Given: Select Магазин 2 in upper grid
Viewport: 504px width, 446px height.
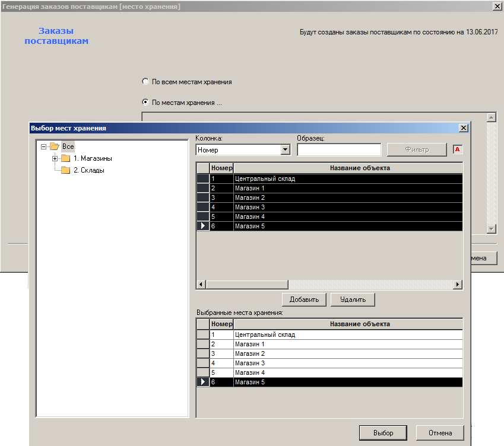Looking at the screenshot, I should (x=348, y=197).
